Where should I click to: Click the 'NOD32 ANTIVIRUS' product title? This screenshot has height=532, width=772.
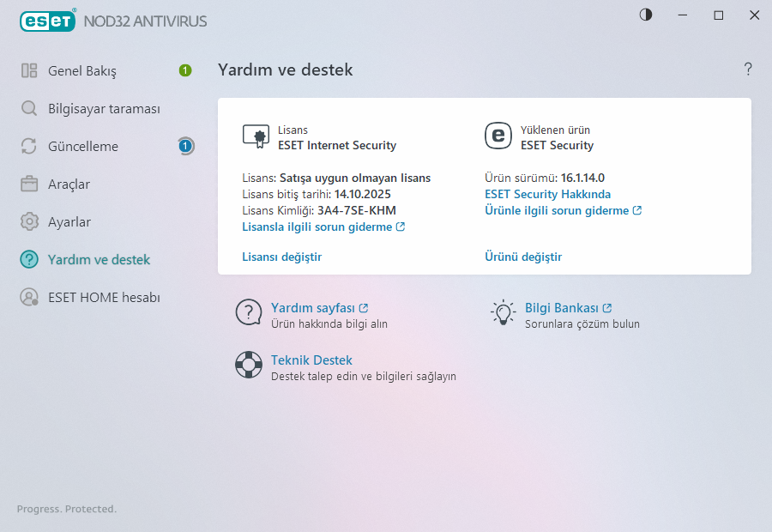click(x=145, y=21)
